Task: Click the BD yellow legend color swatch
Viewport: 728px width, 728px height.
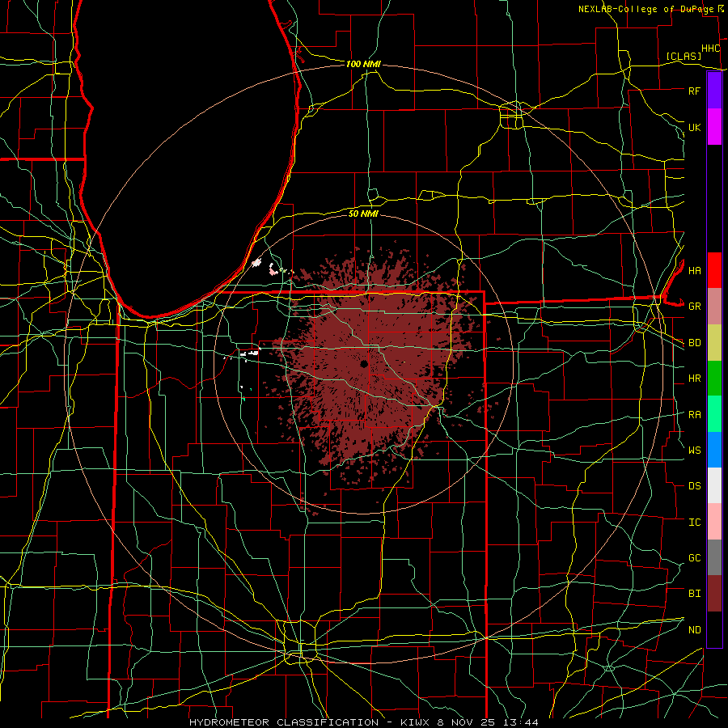Action: 714,343
